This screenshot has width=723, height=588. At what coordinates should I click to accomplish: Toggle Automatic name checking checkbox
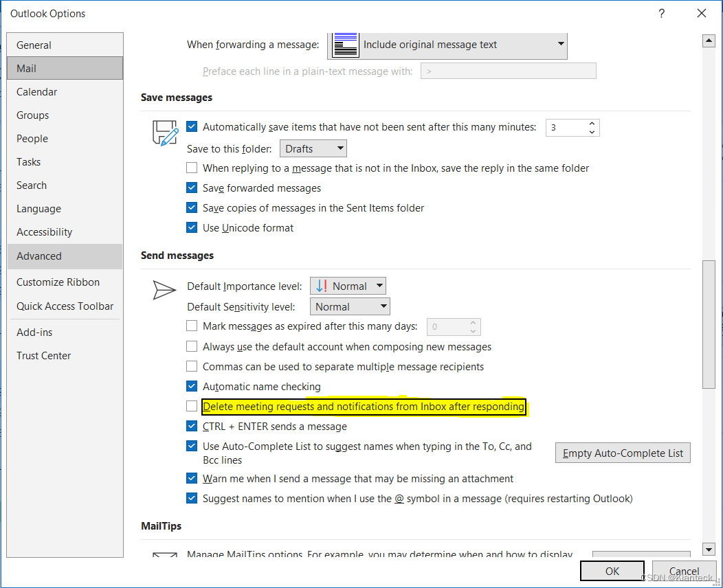(192, 385)
